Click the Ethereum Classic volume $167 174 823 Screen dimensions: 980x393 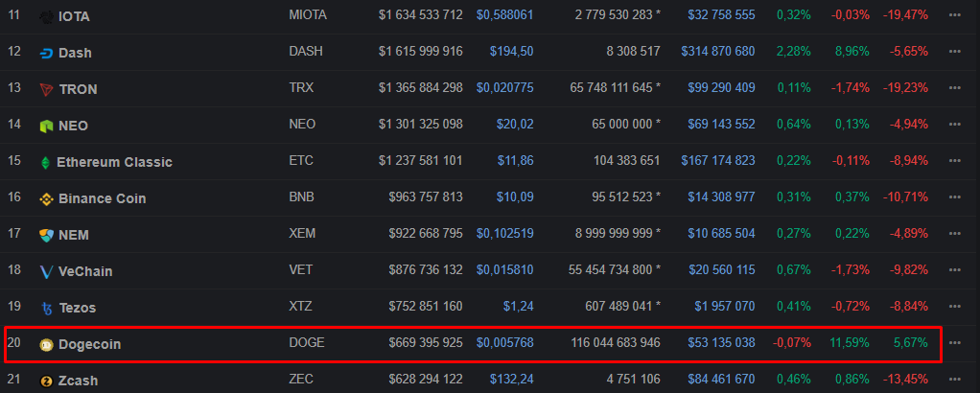(x=718, y=161)
